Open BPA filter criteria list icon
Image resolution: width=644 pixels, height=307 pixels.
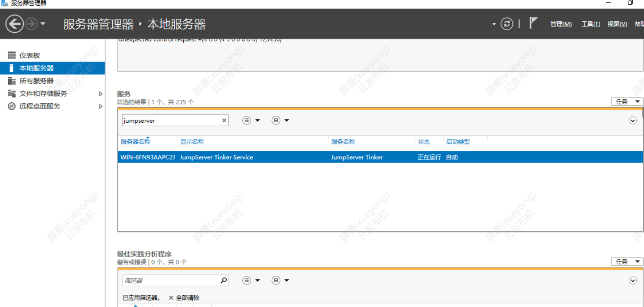coord(247,281)
